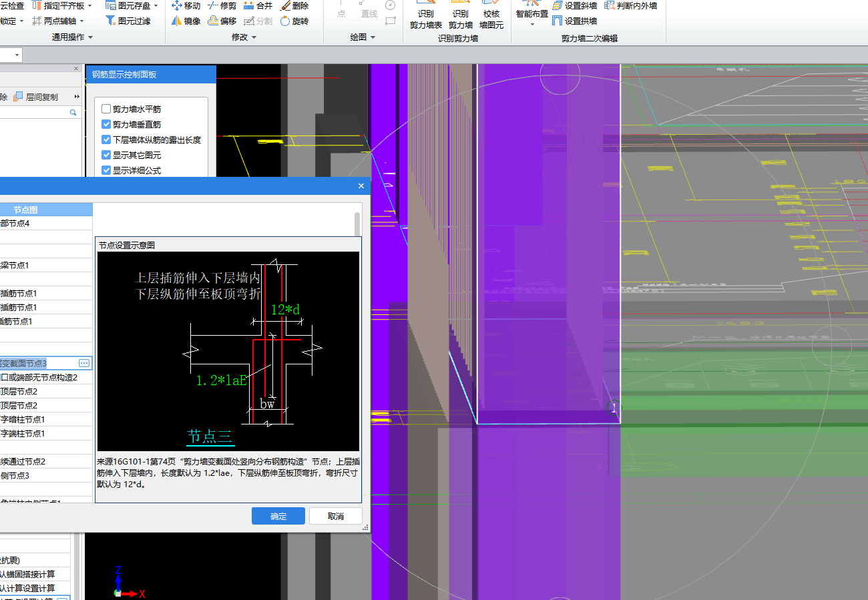
Task: Click the search magnifier in component list
Action: click(x=73, y=113)
